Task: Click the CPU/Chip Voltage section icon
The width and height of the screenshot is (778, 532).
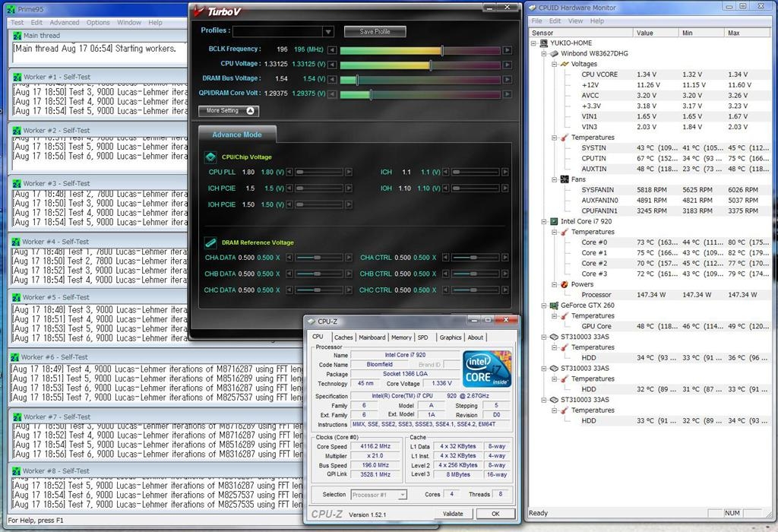Action: pos(210,157)
